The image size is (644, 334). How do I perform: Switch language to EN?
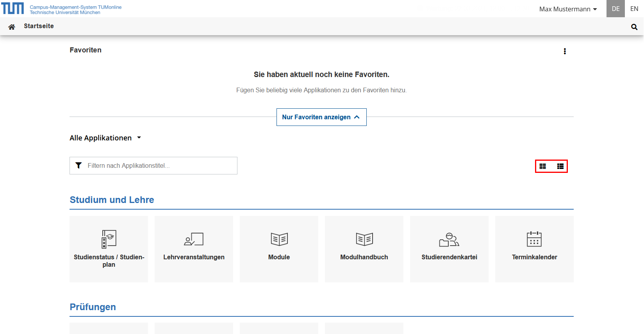tap(634, 9)
